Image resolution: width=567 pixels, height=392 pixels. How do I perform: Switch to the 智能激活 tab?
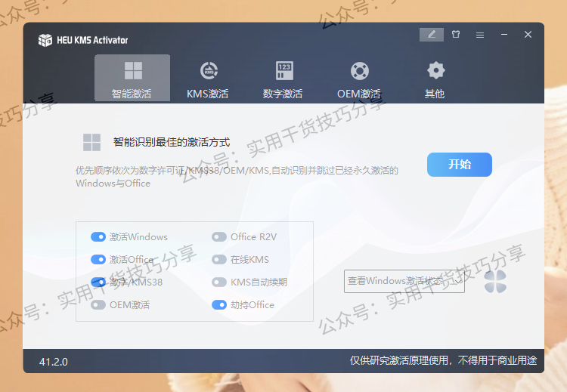132,78
